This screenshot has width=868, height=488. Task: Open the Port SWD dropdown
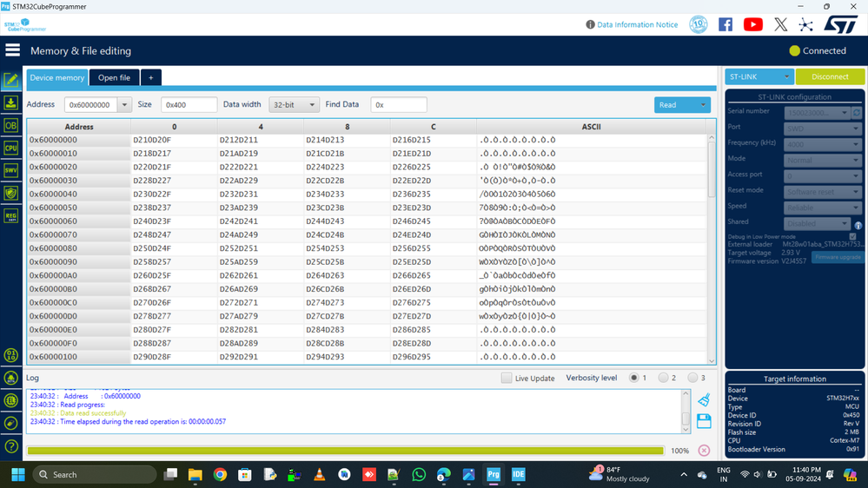pos(823,129)
